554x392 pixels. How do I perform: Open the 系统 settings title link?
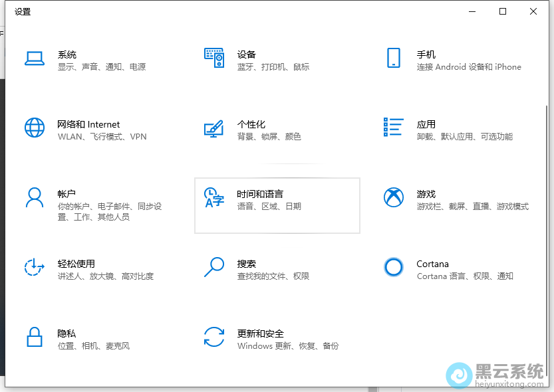pyautogui.click(x=67, y=54)
